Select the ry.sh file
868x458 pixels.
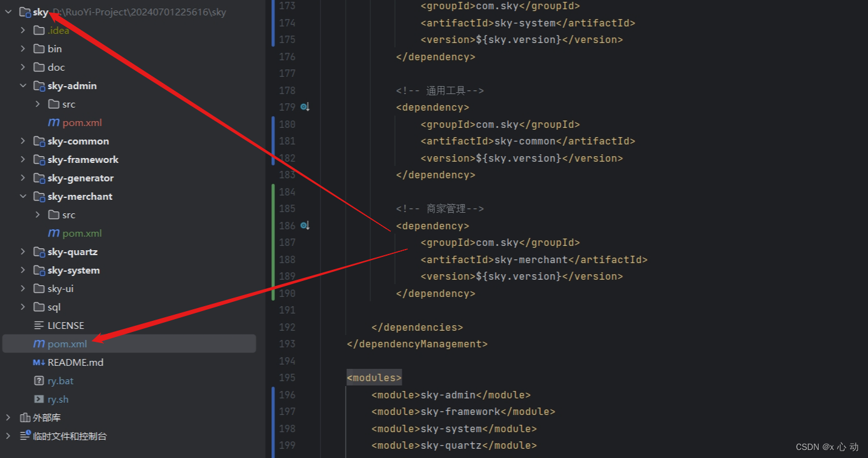(x=58, y=400)
